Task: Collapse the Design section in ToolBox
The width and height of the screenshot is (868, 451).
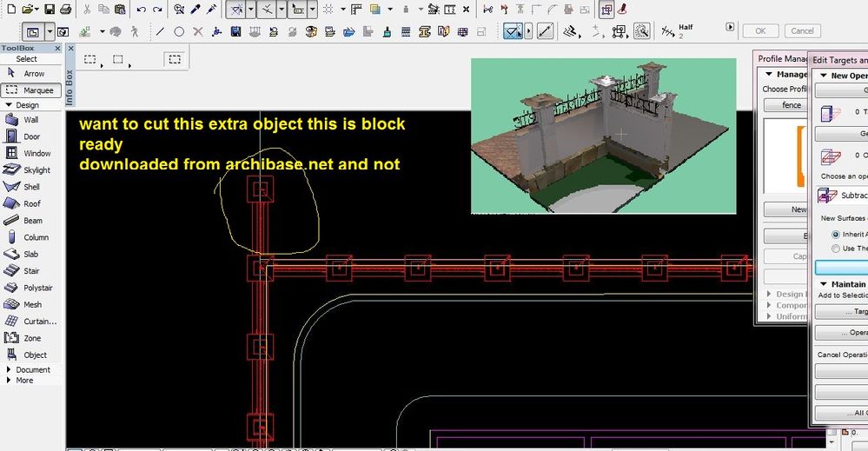Action: click(9, 104)
